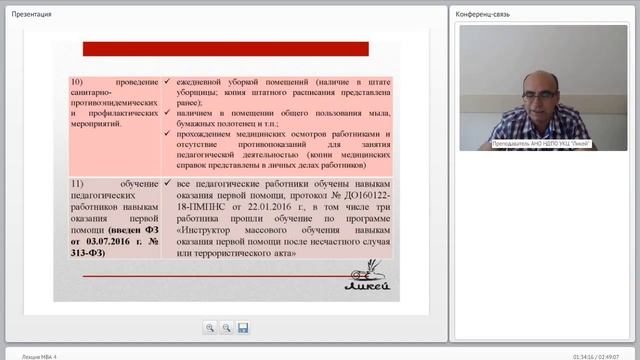Select the 'Презентация' panel title
The height and width of the screenshot is (360, 640).
click(31, 14)
